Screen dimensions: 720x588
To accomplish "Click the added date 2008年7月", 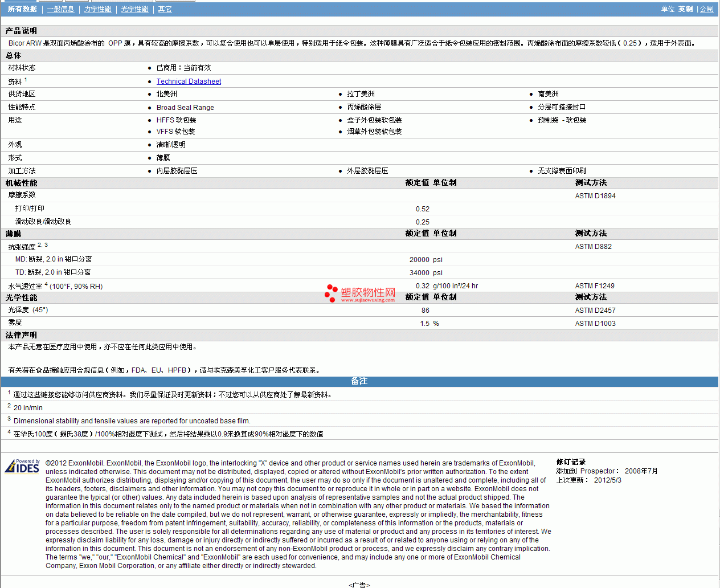I will tap(641, 471).
